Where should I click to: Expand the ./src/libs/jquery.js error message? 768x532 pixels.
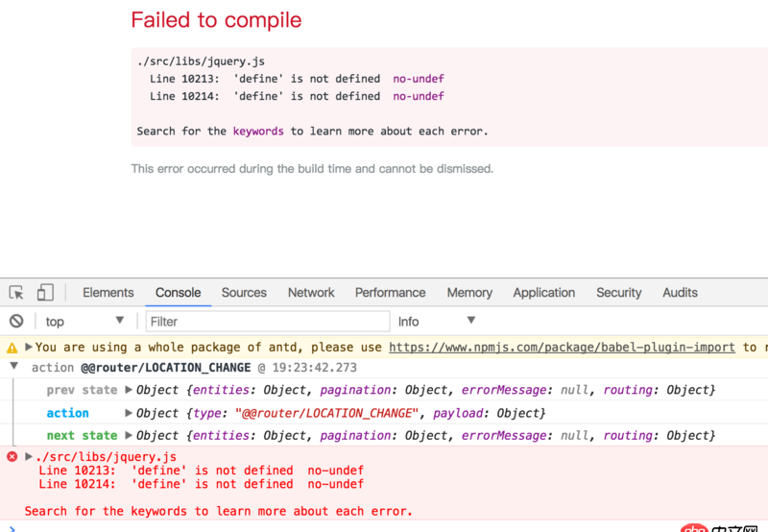[x=28, y=457]
